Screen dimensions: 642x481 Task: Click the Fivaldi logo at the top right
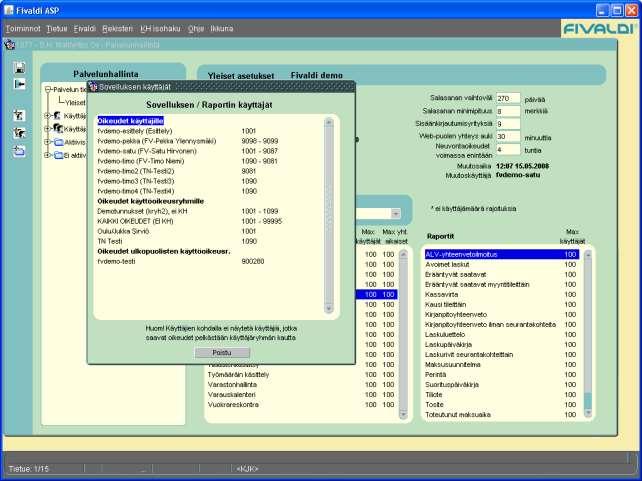click(598, 28)
